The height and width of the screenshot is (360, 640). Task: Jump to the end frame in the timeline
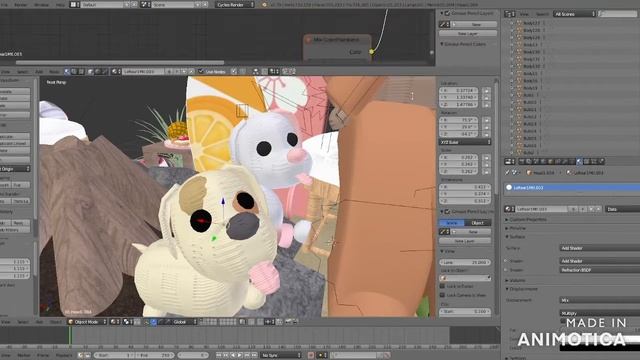[x=254, y=355]
